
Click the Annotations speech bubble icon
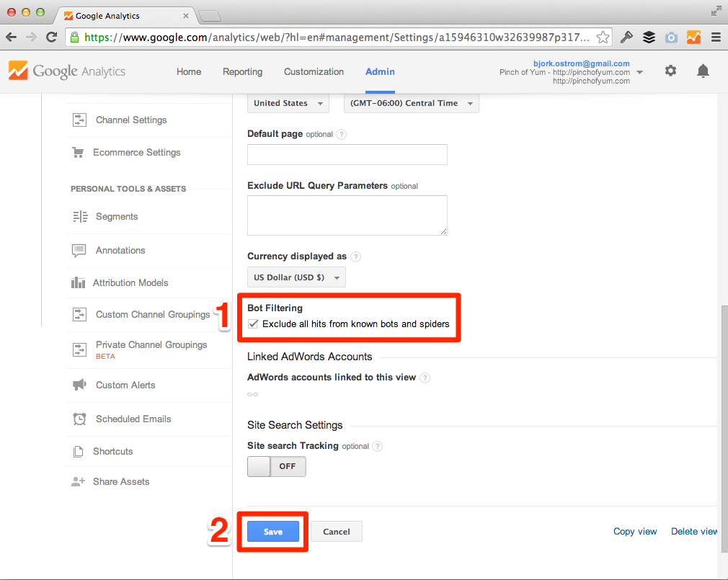click(79, 251)
